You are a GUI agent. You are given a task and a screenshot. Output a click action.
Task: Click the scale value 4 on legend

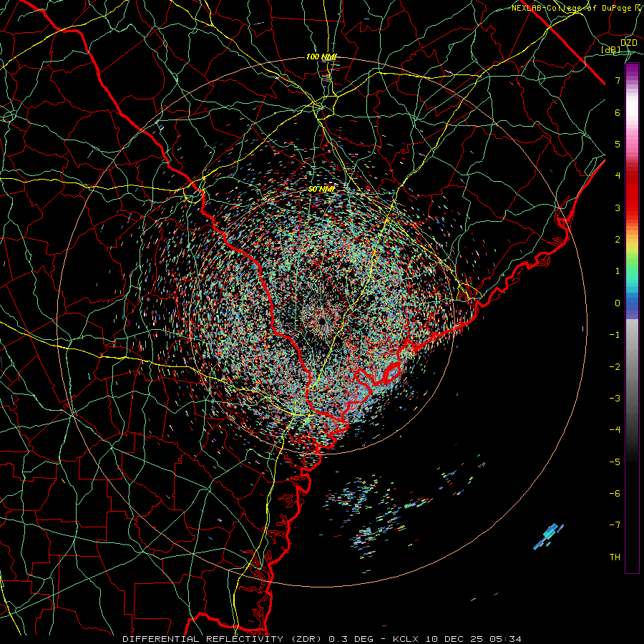[x=618, y=176]
